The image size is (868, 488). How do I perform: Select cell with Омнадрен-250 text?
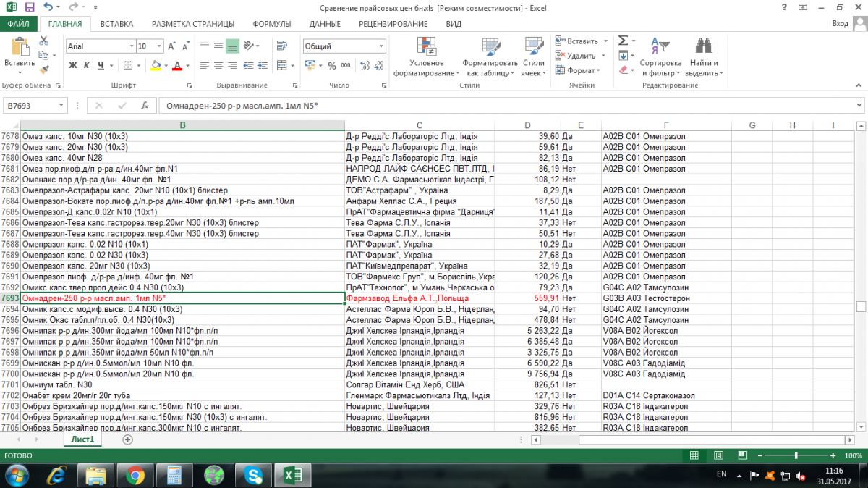pos(182,298)
